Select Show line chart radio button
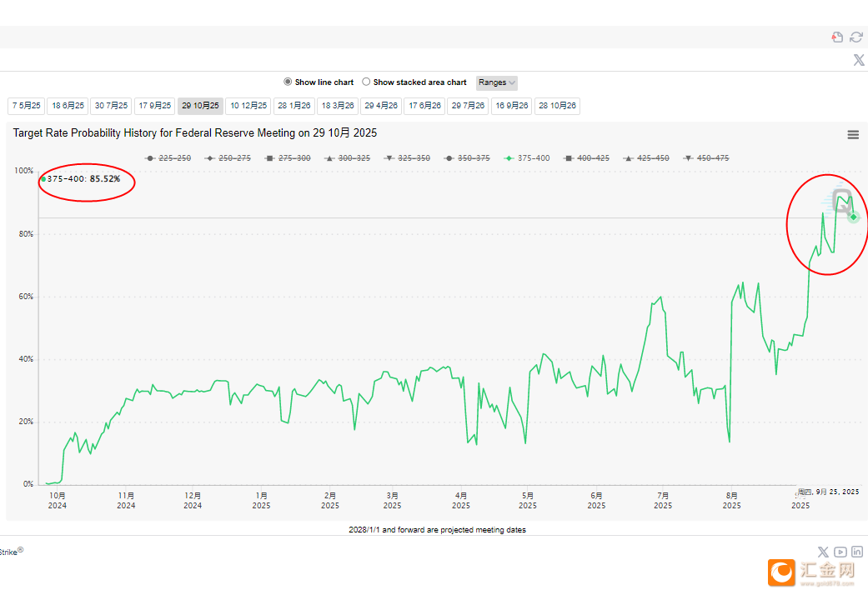The image size is (868, 605). click(288, 82)
